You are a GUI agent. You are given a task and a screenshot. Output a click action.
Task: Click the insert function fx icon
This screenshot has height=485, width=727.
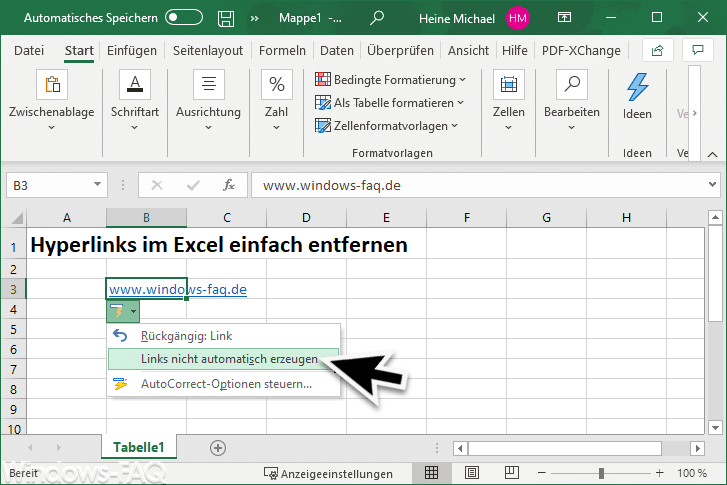(x=229, y=185)
